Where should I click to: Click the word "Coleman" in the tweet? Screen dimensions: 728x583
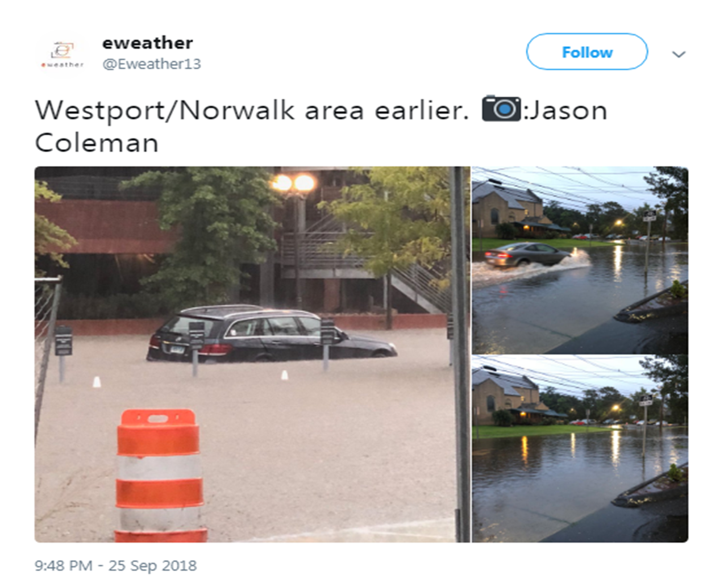click(x=97, y=143)
